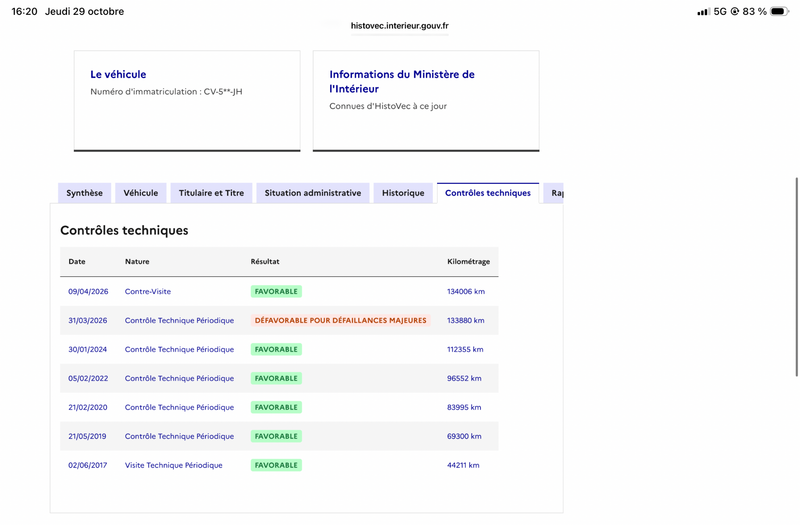Open Informations du Ministère de l'Intérieur card

pyautogui.click(x=426, y=101)
